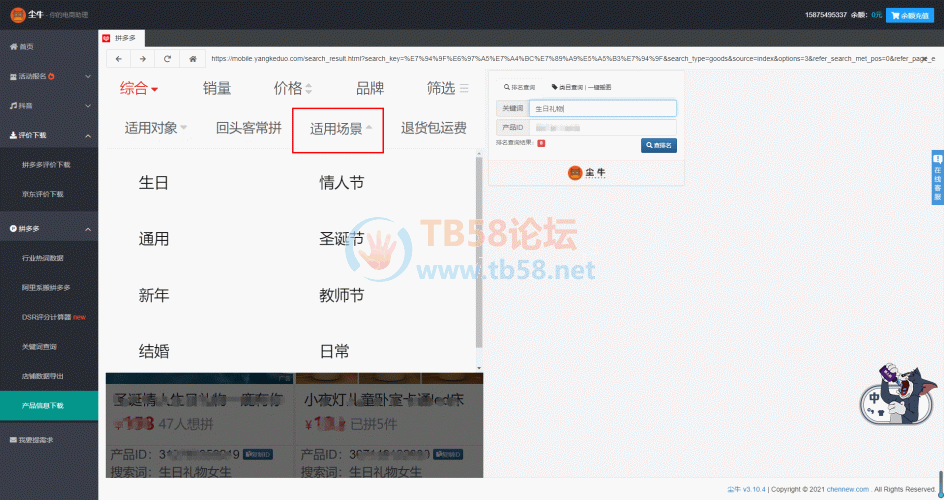Viewport: 944px width, 500px height.
Task: Click the 尘牛 logo under rank panel
Action: (x=586, y=173)
